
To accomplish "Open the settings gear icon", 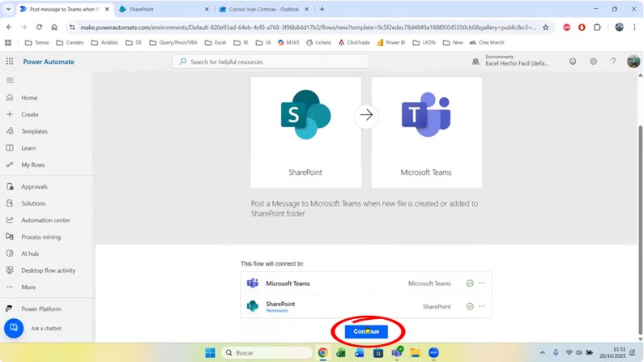I will tap(593, 62).
